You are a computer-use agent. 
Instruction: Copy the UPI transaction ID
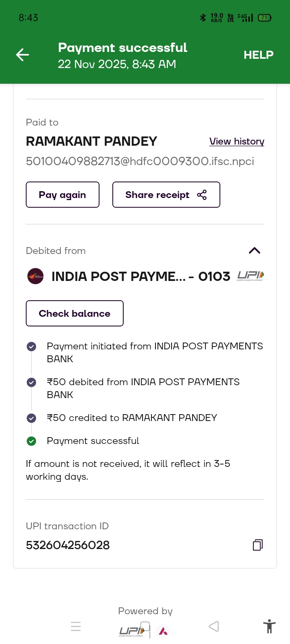[x=258, y=545]
